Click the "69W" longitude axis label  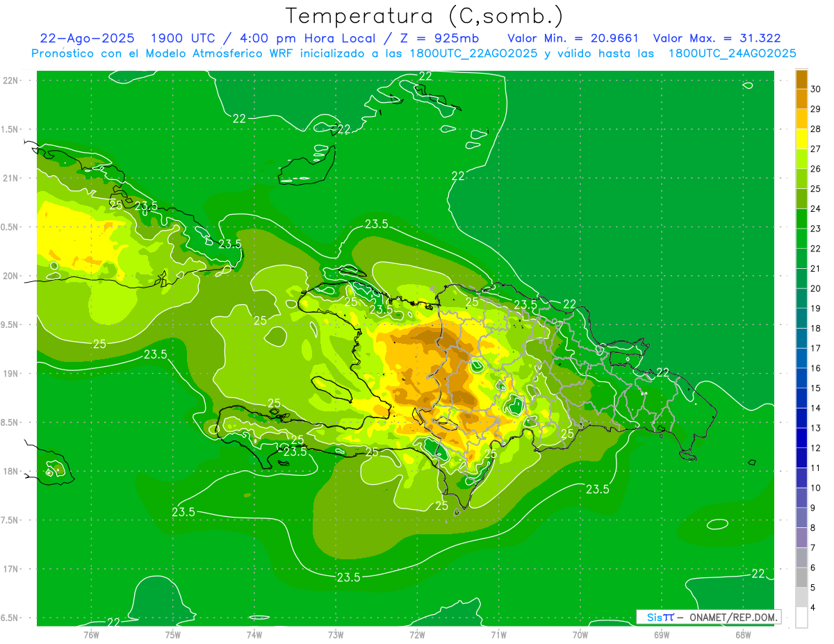tap(661, 634)
